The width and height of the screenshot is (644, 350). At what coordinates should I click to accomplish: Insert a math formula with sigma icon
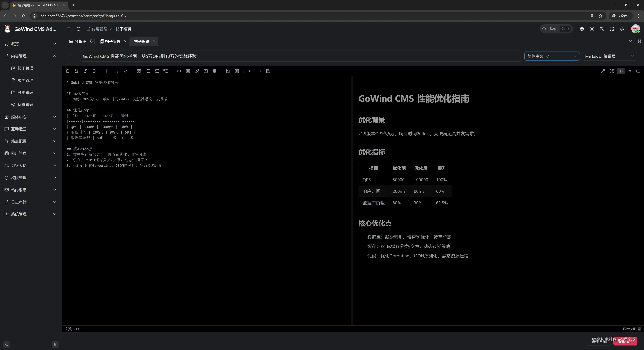[237, 71]
